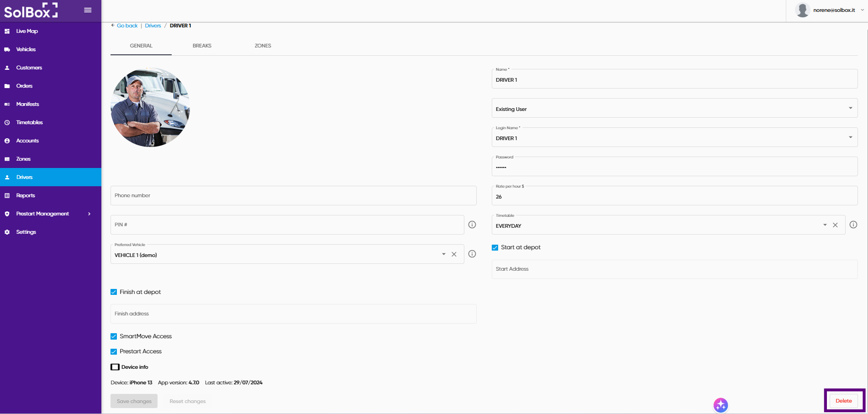This screenshot has height=414, width=868.
Task: Toggle Finish at depot checkbox
Action: pyautogui.click(x=114, y=292)
